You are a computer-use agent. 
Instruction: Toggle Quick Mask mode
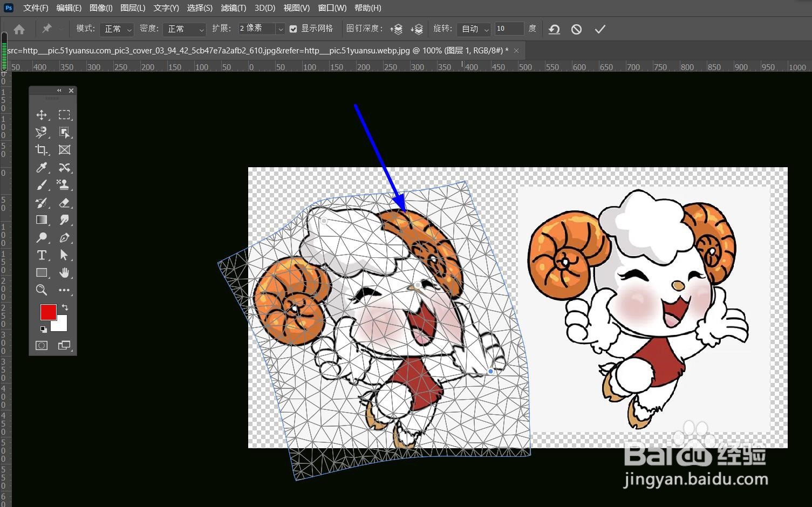tap(42, 345)
